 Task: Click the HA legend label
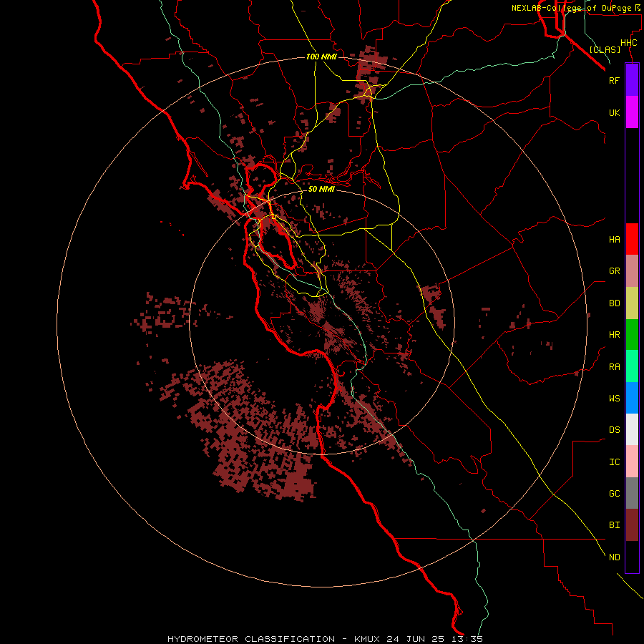[614, 240]
